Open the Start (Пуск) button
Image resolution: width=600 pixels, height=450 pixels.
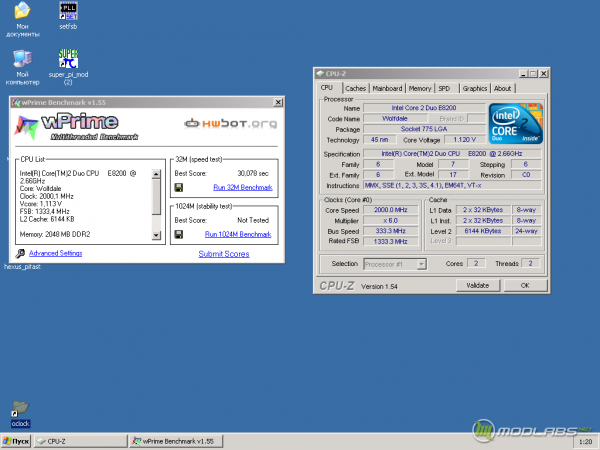coord(16,441)
